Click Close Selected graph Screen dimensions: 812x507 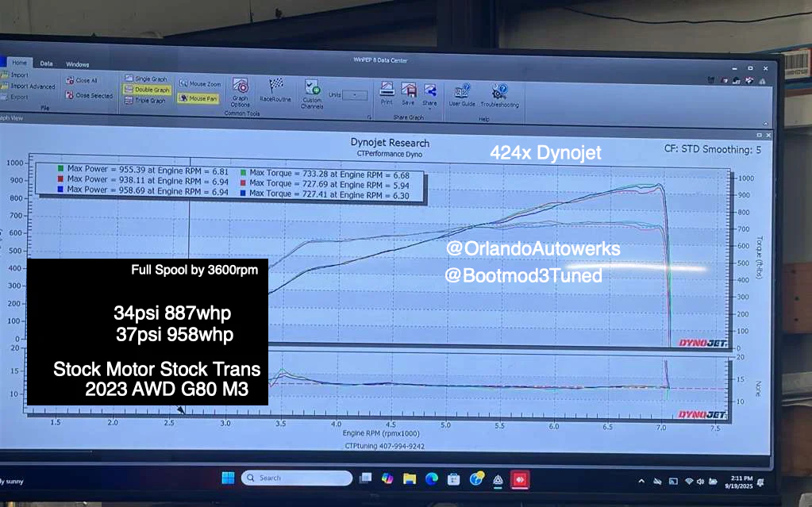[89, 96]
